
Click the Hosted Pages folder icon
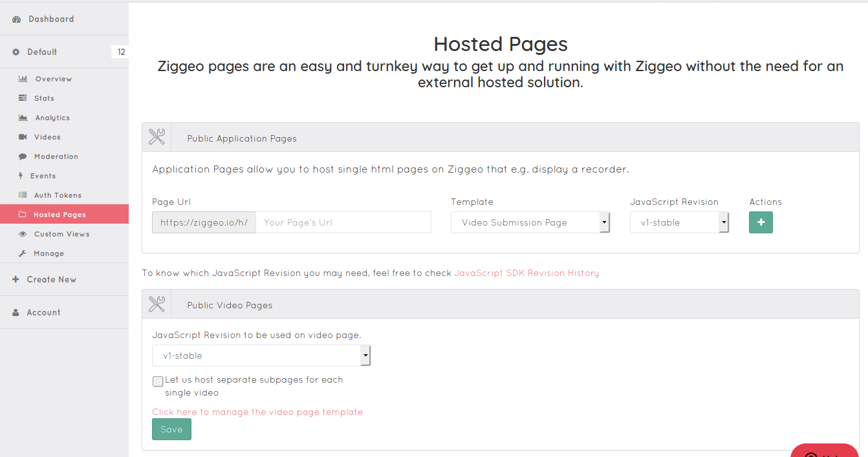pos(23,215)
